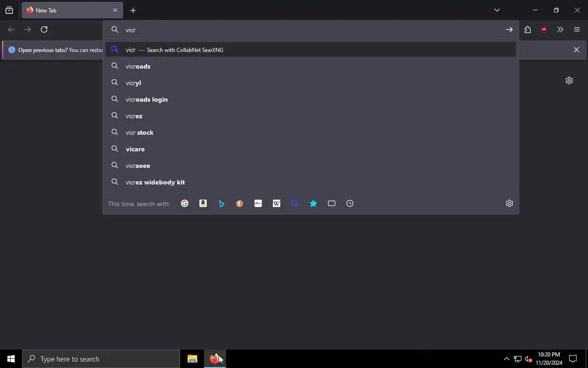Select the New Tab tab
The image size is (588, 368).
tap(72, 10)
